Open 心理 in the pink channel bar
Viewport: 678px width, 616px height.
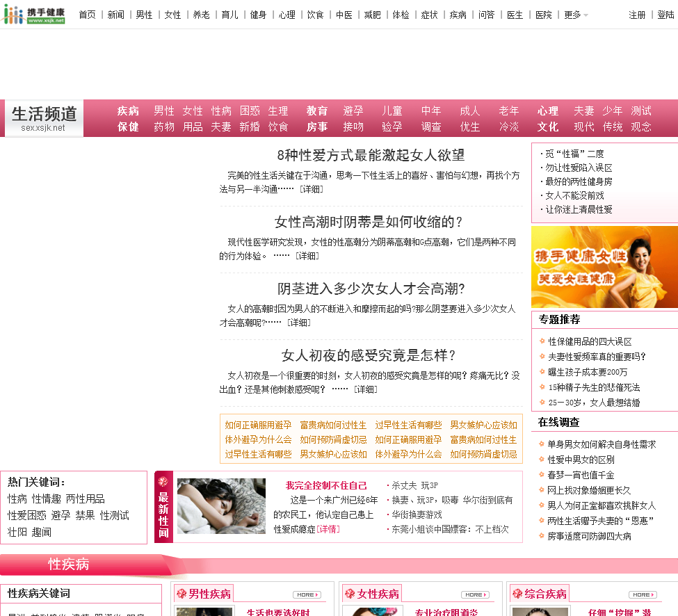(x=548, y=111)
